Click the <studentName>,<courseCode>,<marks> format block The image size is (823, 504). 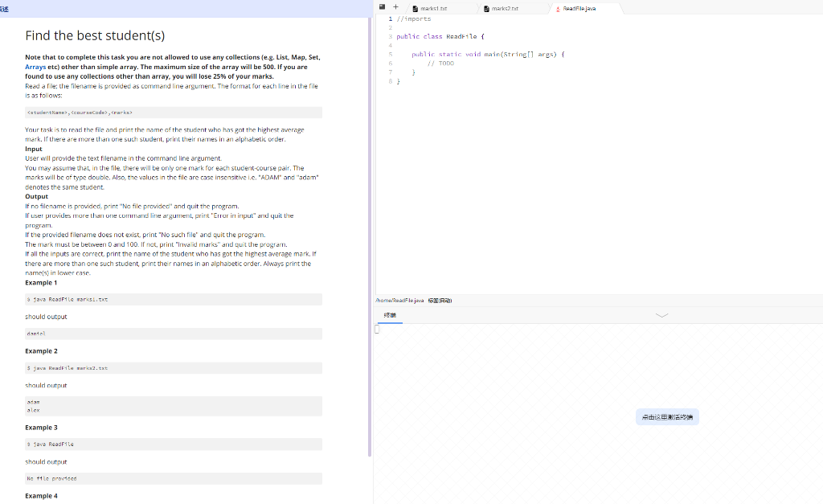tap(174, 113)
